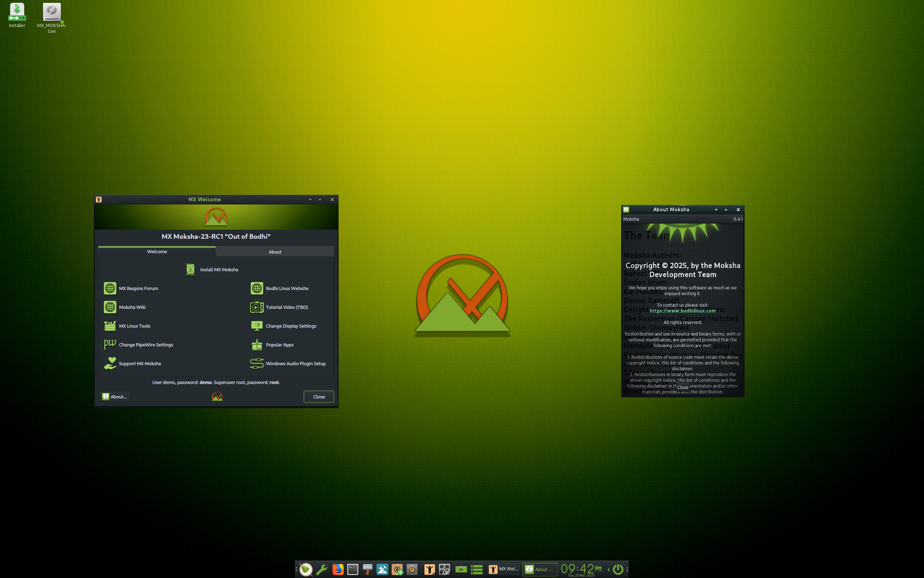
Task: Launch Firefox from the taskbar
Action: click(337, 569)
